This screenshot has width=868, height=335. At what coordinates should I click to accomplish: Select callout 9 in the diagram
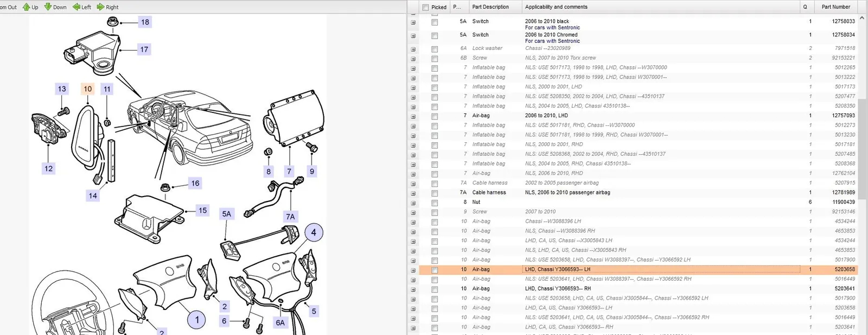point(312,172)
